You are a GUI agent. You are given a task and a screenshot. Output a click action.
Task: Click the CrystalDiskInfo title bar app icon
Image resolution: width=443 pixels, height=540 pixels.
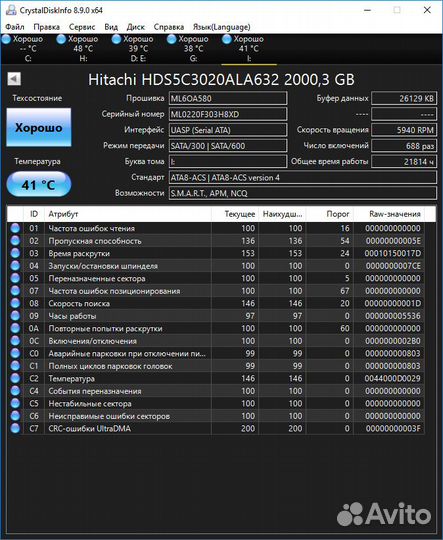pos(11,10)
